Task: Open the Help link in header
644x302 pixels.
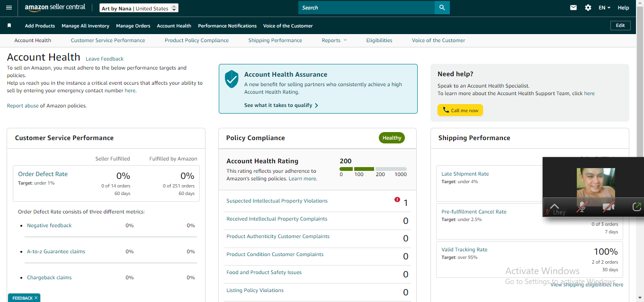Action: 624,8
